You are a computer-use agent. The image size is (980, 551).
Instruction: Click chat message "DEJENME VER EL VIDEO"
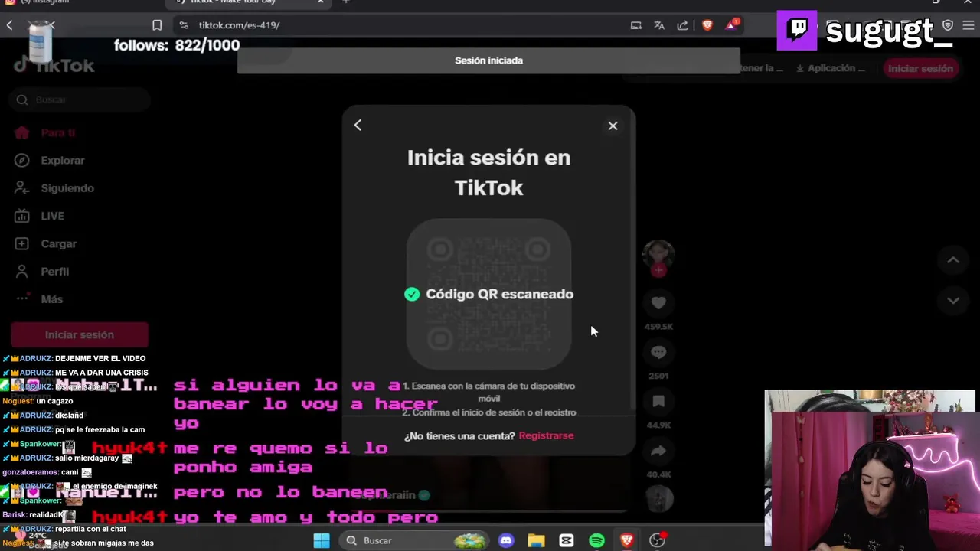[x=100, y=358]
